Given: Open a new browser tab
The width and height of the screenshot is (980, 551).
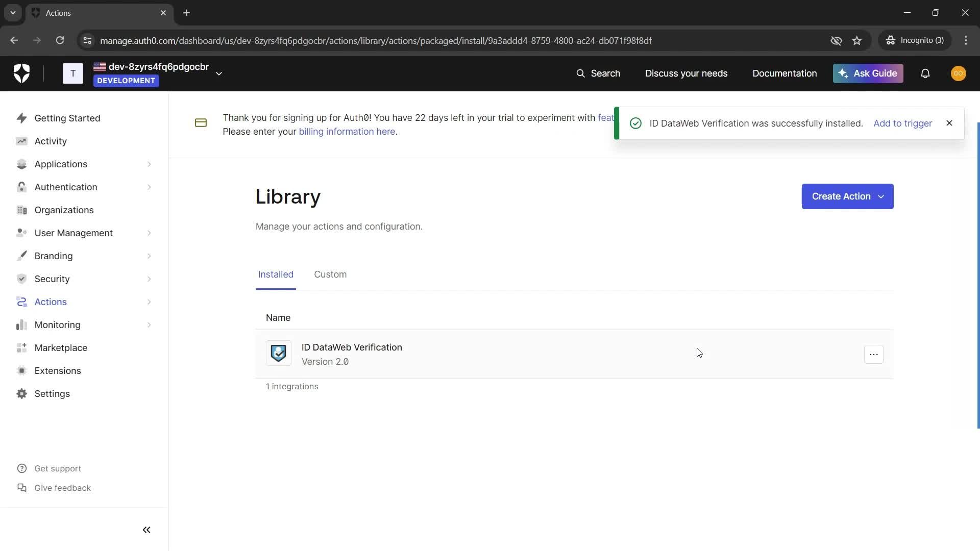Looking at the screenshot, I should (x=187, y=13).
